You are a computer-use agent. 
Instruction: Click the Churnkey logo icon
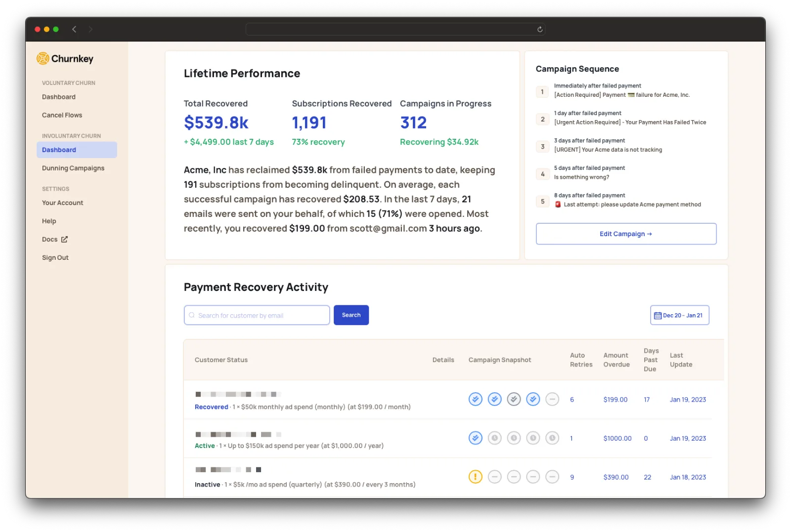(x=43, y=58)
